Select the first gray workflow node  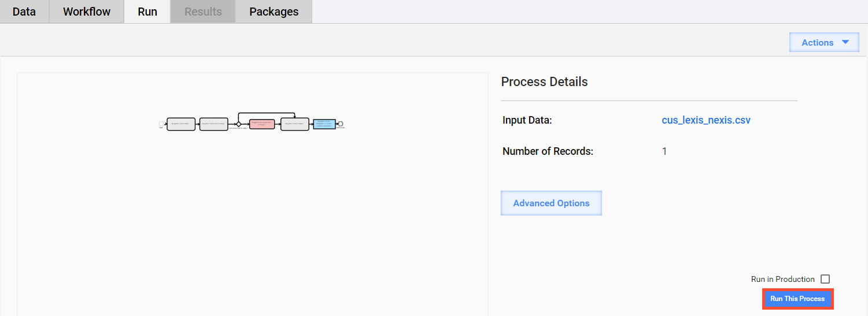(x=181, y=124)
